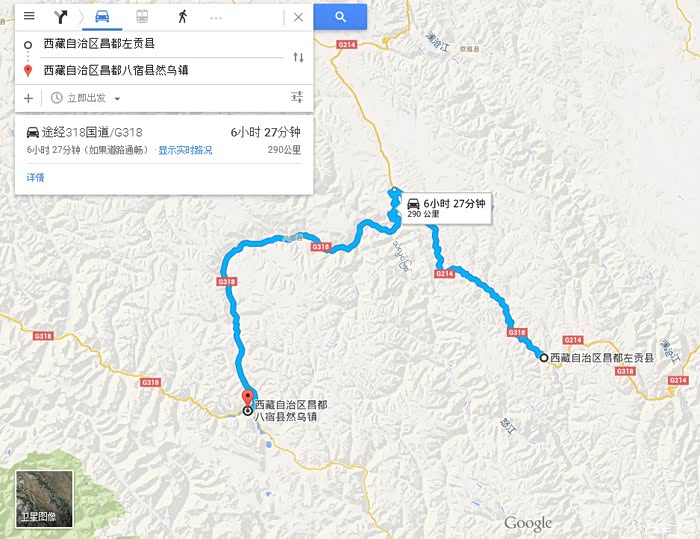Open the 详情 route details link

(35, 177)
